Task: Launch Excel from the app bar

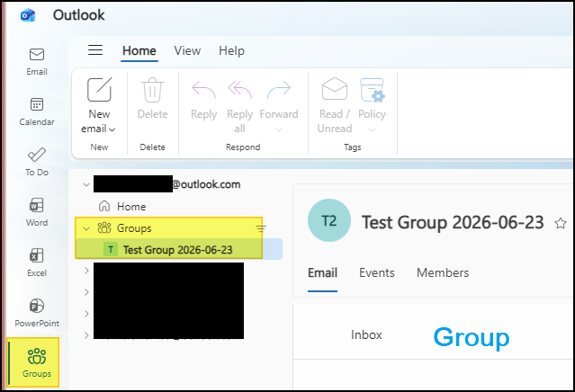Action: [37, 263]
